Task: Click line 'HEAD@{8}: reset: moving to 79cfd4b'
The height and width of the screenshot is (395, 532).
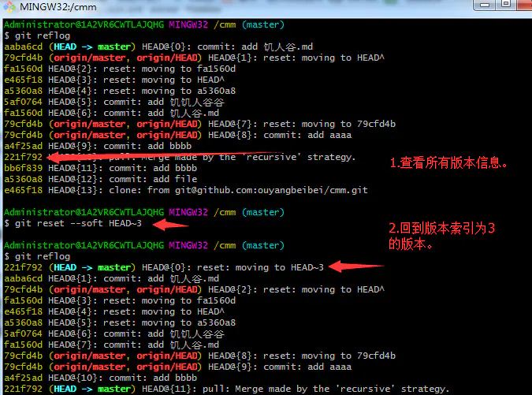Action: 200,356
